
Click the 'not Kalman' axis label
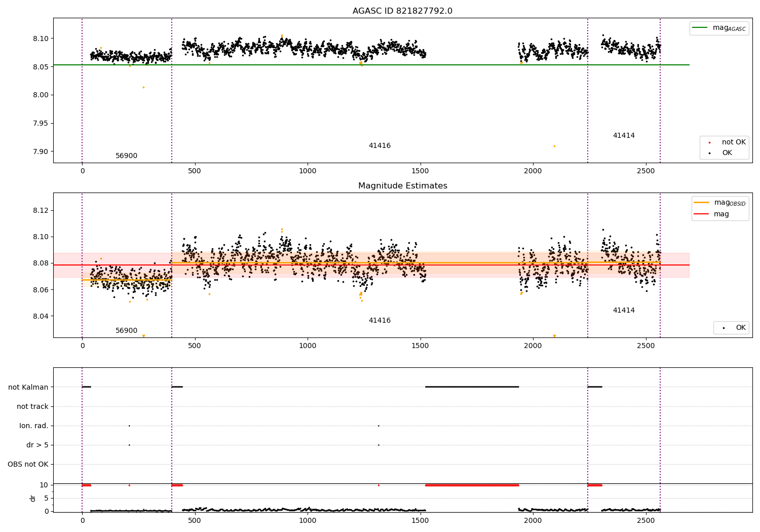(x=28, y=387)
